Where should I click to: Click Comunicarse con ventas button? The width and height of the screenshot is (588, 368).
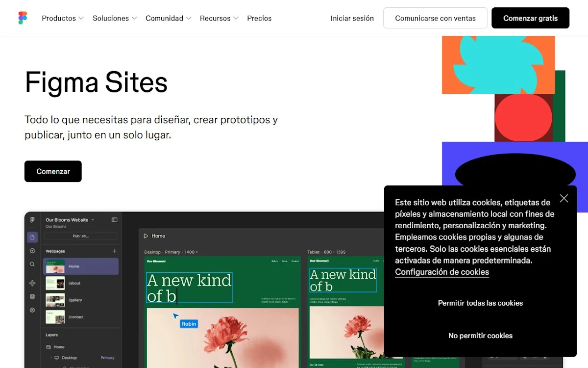435,18
